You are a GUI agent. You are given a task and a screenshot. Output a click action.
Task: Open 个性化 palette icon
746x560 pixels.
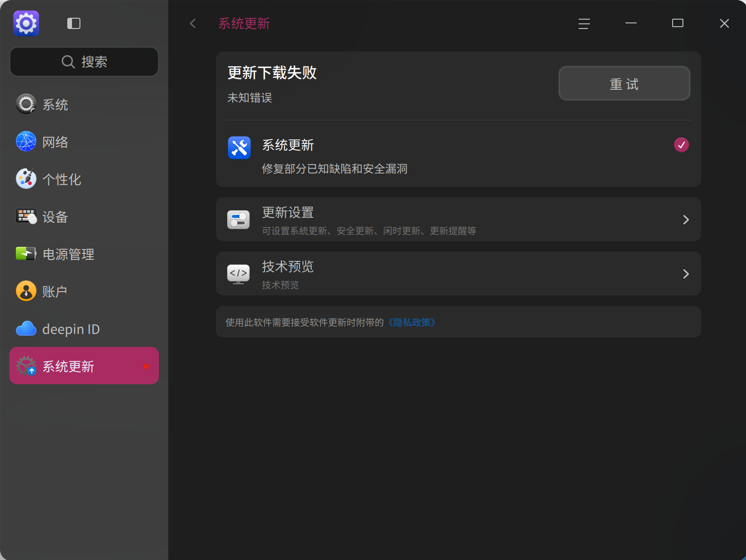point(26,179)
